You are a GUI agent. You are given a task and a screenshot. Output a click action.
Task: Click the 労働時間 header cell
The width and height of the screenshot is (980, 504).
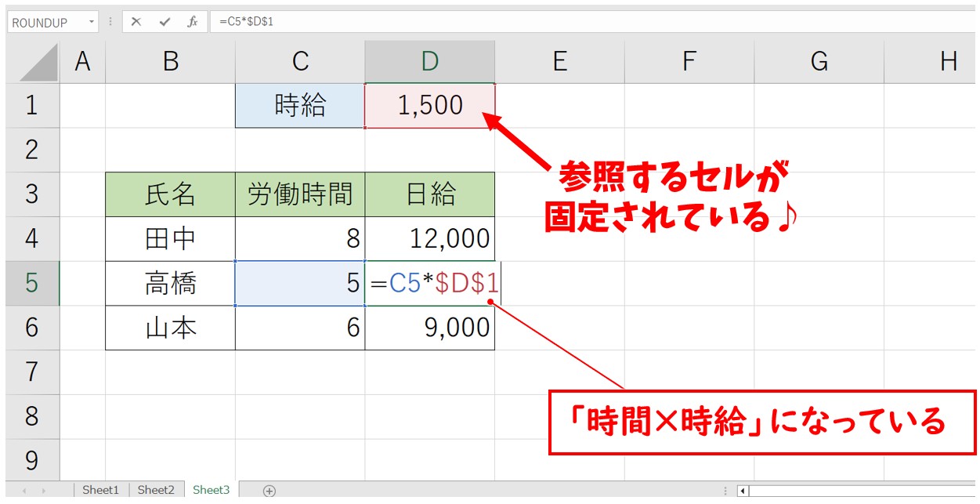(300, 194)
